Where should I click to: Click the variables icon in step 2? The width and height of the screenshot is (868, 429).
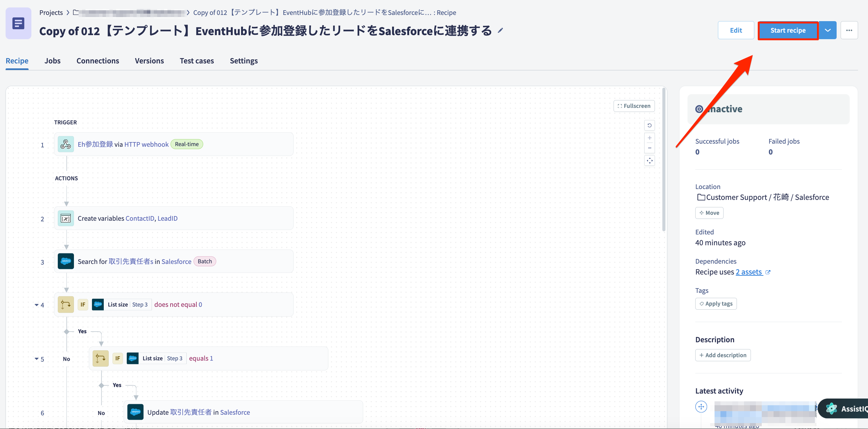coord(66,219)
